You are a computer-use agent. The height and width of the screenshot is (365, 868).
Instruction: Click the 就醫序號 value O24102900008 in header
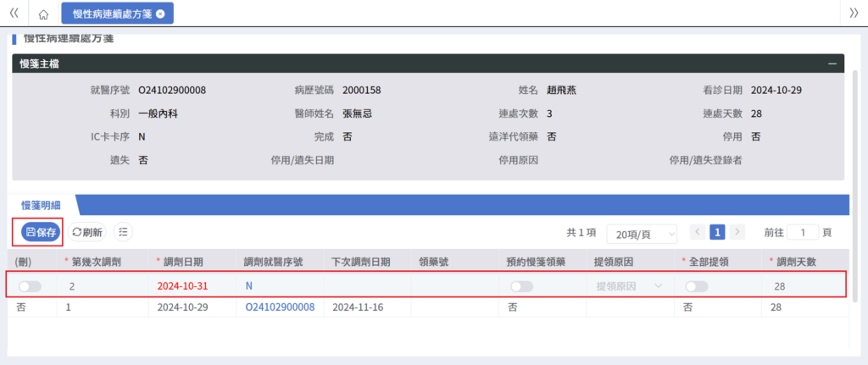coord(172,90)
